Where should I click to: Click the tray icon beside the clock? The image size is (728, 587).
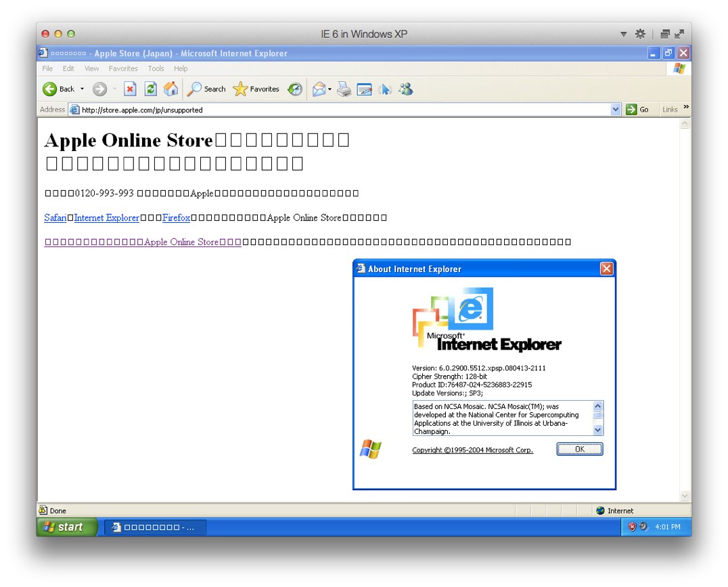643,527
